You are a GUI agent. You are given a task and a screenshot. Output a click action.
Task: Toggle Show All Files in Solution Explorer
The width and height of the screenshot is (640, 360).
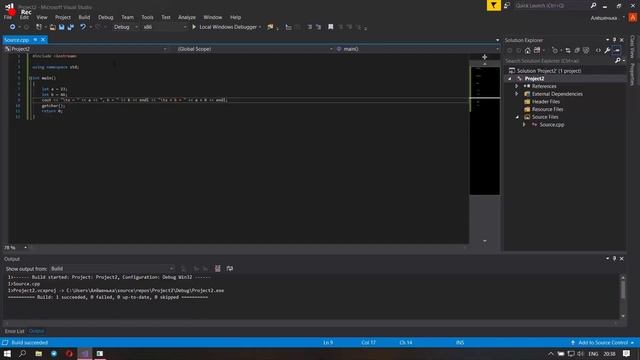click(586, 50)
